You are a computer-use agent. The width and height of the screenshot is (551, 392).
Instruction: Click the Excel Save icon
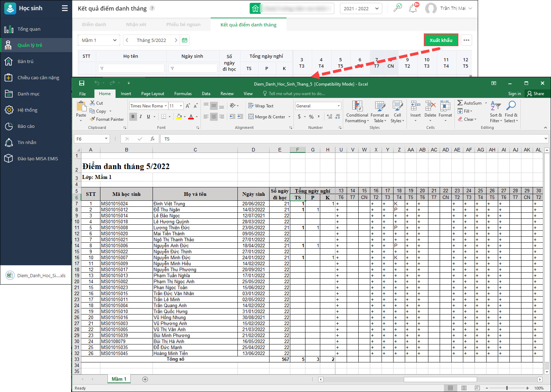point(82,83)
